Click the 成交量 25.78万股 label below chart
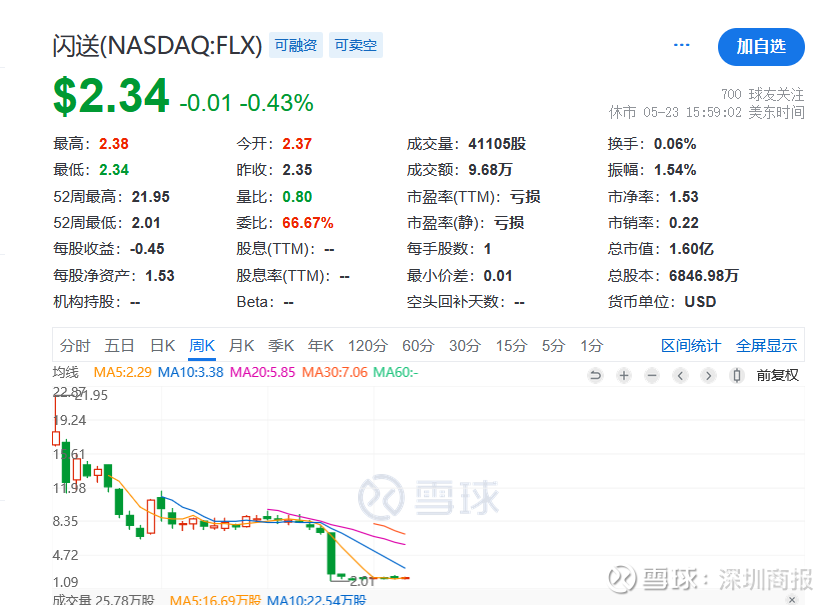838x605 pixels. point(103,600)
